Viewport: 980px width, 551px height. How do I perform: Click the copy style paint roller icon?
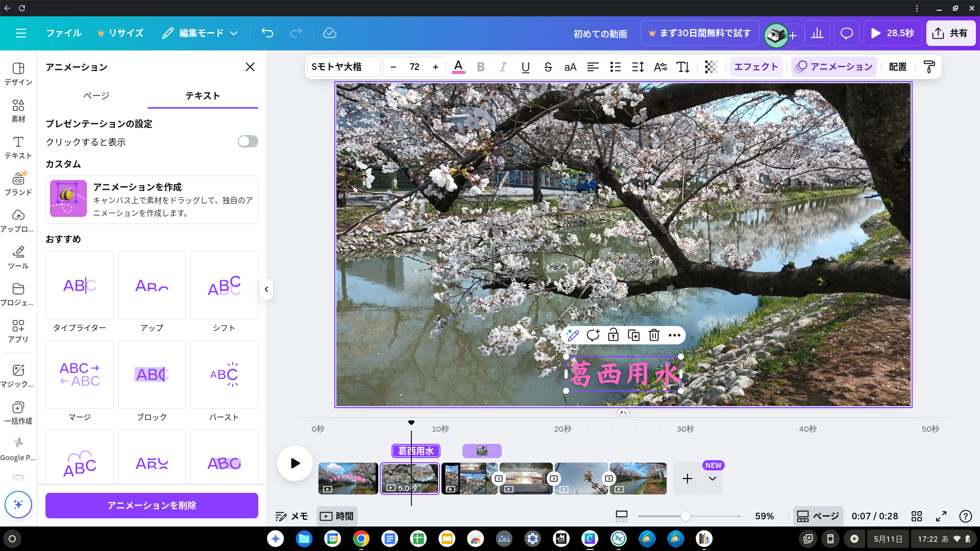[929, 67]
